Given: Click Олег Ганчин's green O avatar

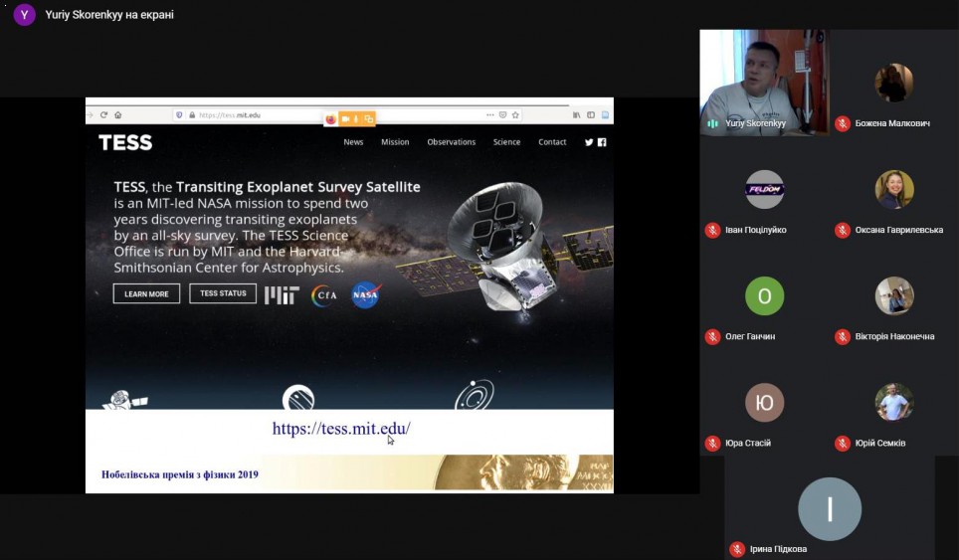Looking at the screenshot, I should tap(764, 295).
